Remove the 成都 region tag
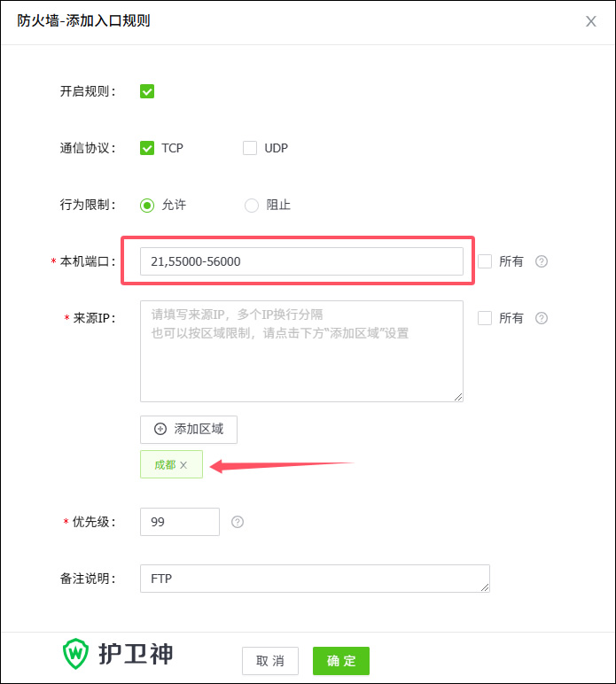The width and height of the screenshot is (616, 684). 183,465
